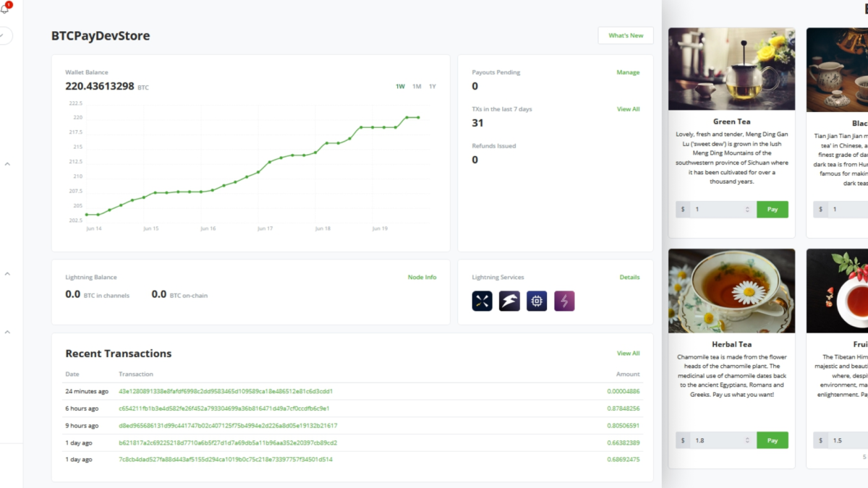Open Manage link for Payouts Pending

click(x=628, y=72)
